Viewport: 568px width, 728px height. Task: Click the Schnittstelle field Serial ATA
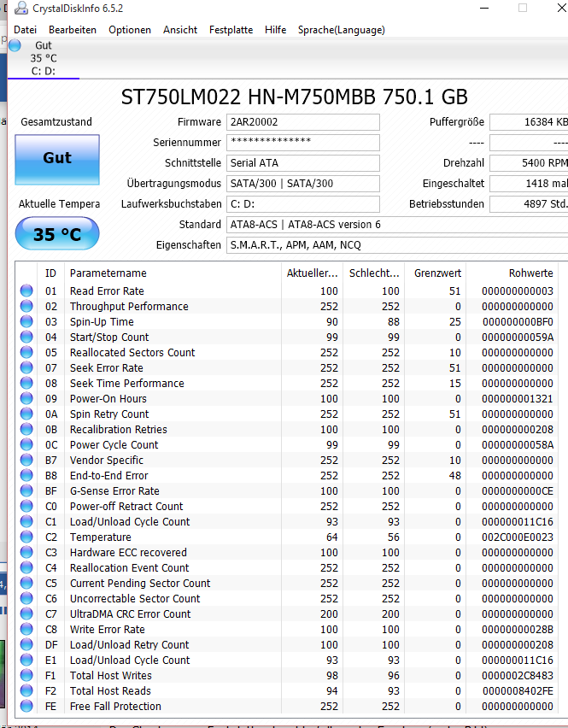coord(303,163)
